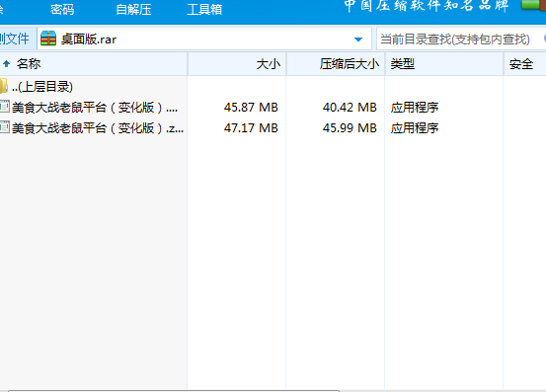Sort by the 安全 column header
The width and height of the screenshot is (546, 392).
pyautogui.click(x=521, y=64)
